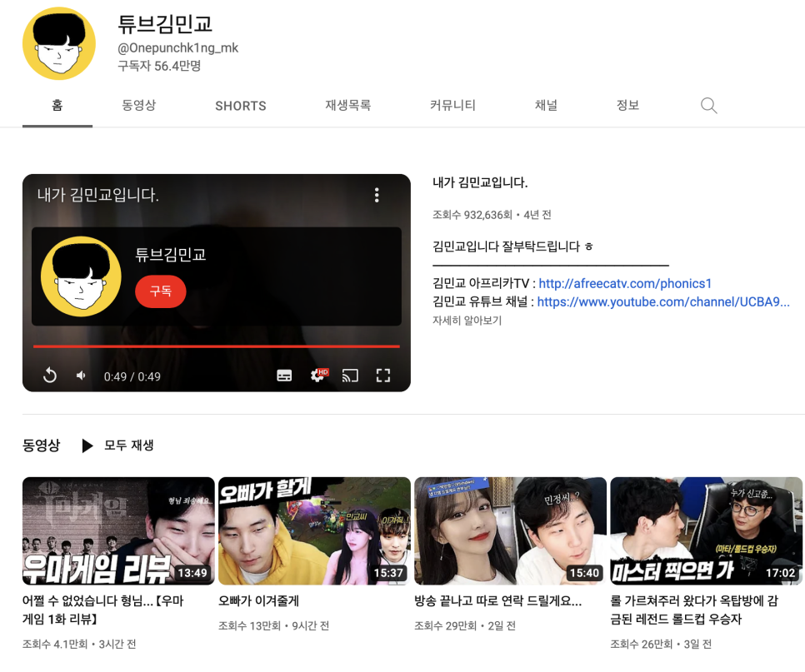Open the three-dot menu on the video player
Viewport: 805px width, 672px height.
(x=377, y=195)
